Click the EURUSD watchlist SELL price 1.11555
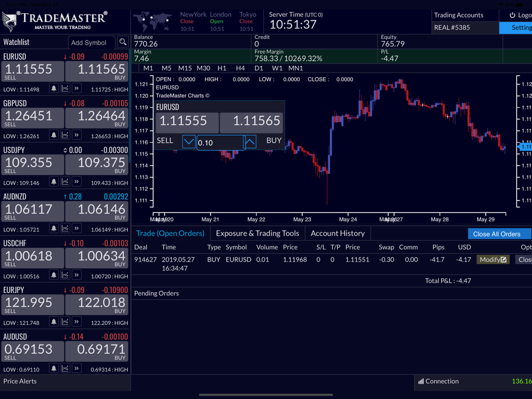Viewport: 532px width, 399px height. [x=32, y=72]
